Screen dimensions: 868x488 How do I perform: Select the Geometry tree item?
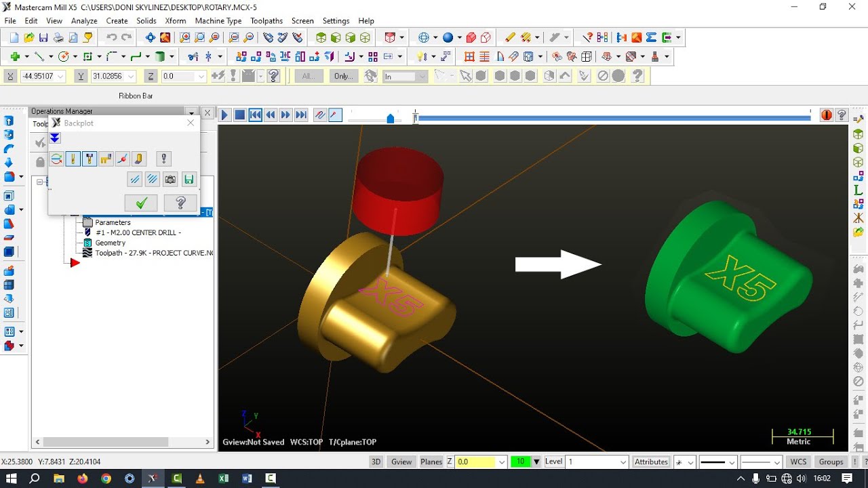110,243
